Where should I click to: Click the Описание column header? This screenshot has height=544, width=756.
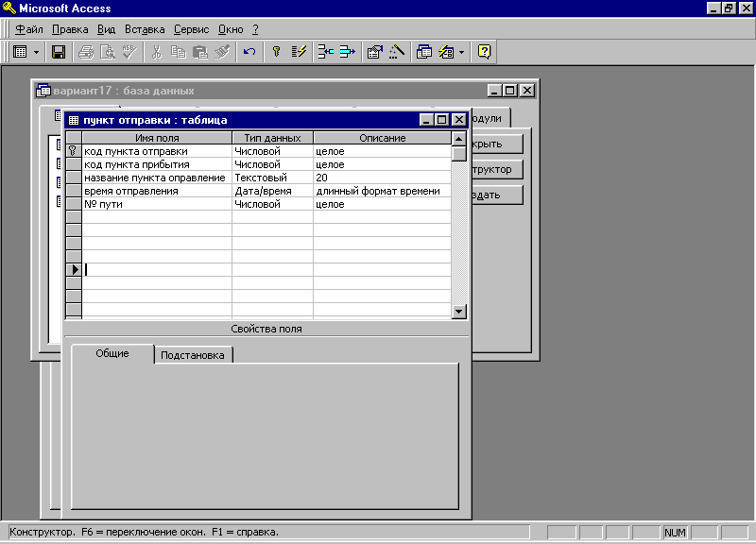click(383, 138)
